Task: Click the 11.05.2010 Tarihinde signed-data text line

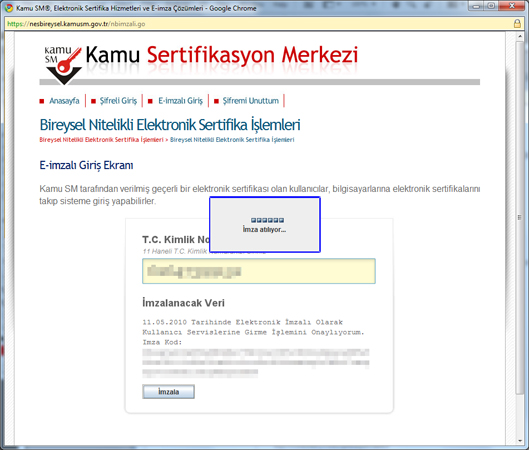Action: click(242, 322)
